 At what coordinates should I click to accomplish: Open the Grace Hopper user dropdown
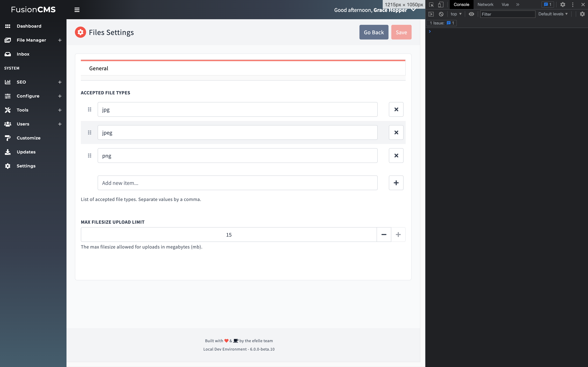tap(413, 10)
